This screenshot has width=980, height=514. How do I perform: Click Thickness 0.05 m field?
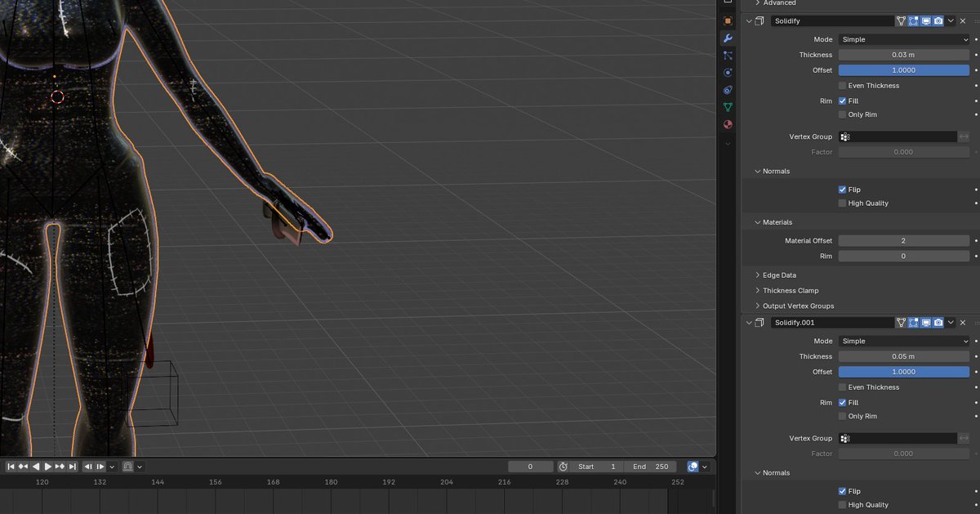coord(903,356)
